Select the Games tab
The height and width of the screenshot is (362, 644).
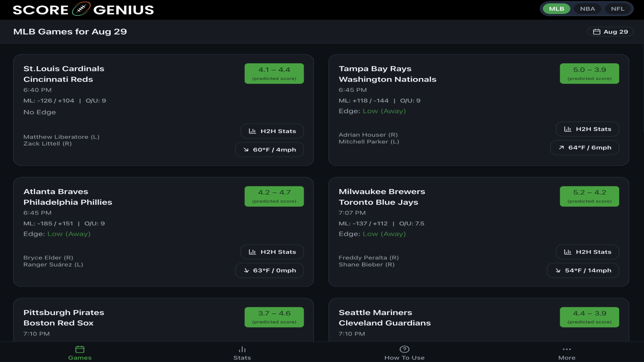click(x=79, y=353)
